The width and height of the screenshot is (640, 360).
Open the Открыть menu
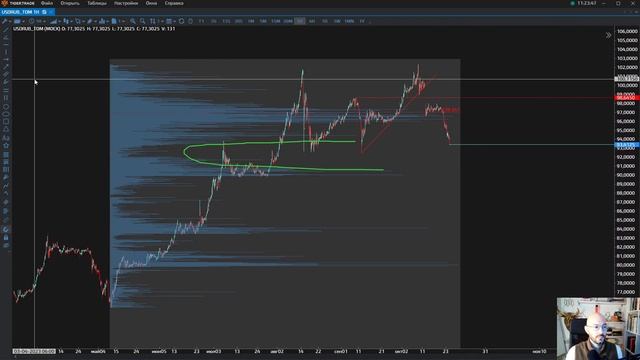70,3
